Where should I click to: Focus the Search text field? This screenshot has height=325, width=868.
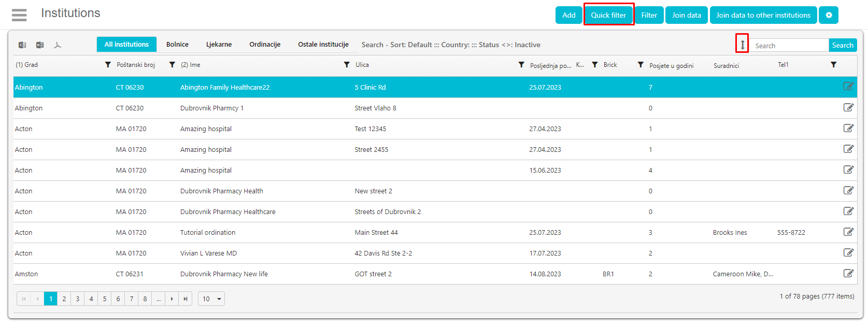pyautogui.click(x=790, y=46)
